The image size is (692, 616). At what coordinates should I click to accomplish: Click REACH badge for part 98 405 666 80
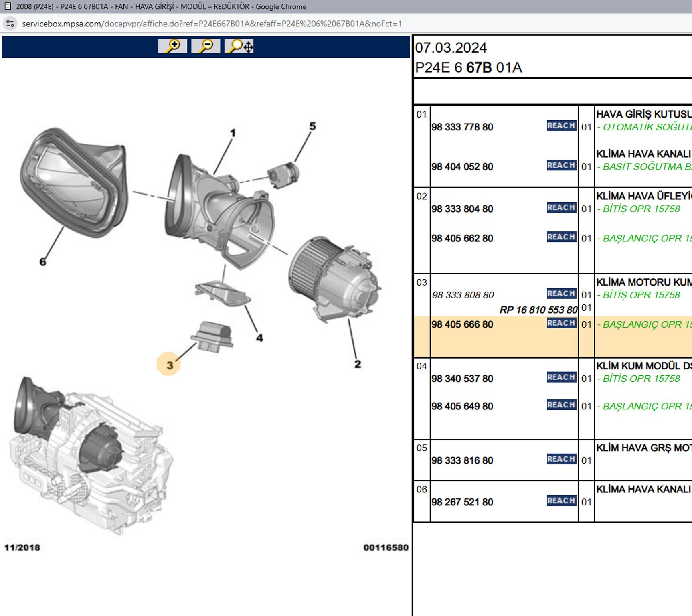coord(561,323)
